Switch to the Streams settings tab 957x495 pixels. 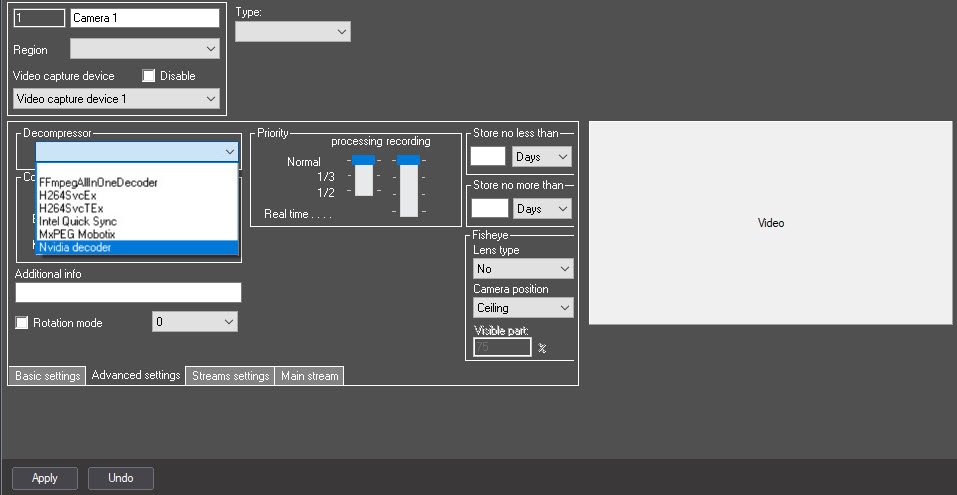[230, 375]
